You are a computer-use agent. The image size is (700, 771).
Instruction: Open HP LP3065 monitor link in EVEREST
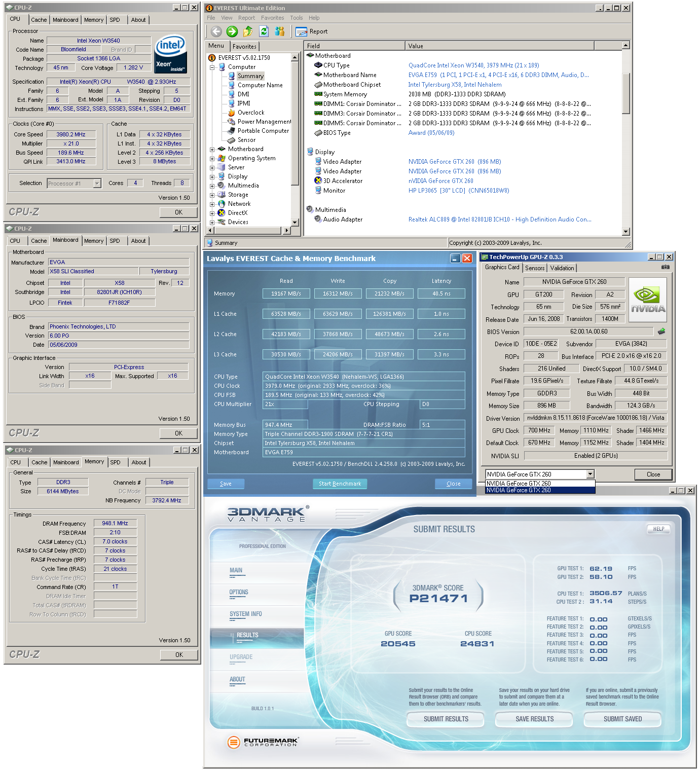click(459, 191)
